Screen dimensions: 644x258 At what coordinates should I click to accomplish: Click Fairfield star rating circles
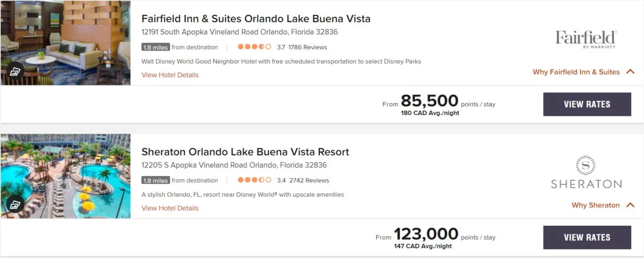coord(254,47)
